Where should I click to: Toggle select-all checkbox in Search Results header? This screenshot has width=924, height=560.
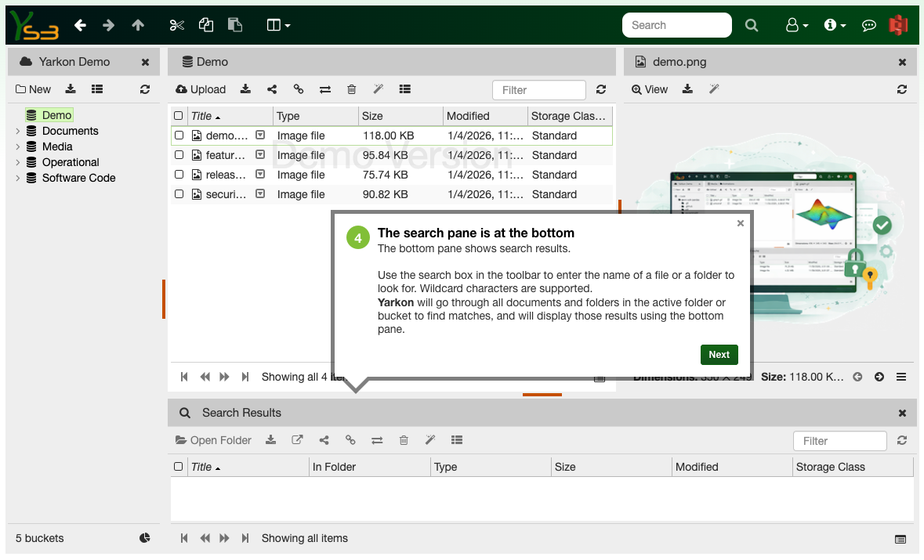(179, 467)
